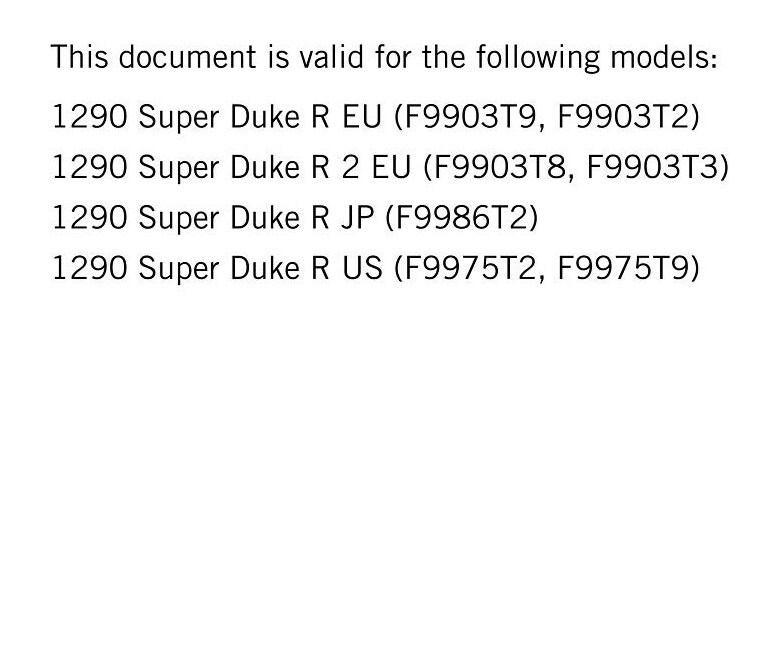Click the word 'valid' in the heading
The width and height of the screenshot is (770, 665).
click(331, 56)
